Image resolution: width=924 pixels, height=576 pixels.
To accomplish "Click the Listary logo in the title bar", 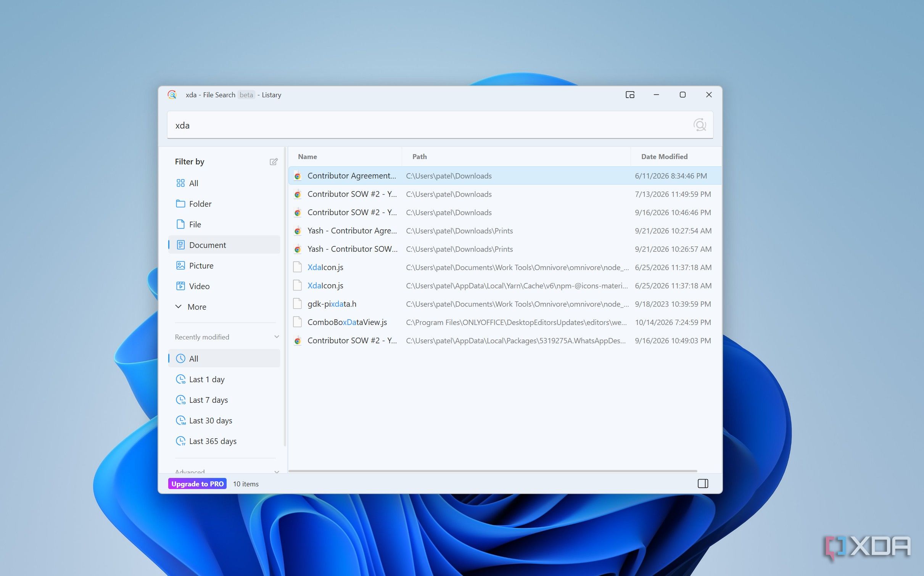I will (172, 95).
